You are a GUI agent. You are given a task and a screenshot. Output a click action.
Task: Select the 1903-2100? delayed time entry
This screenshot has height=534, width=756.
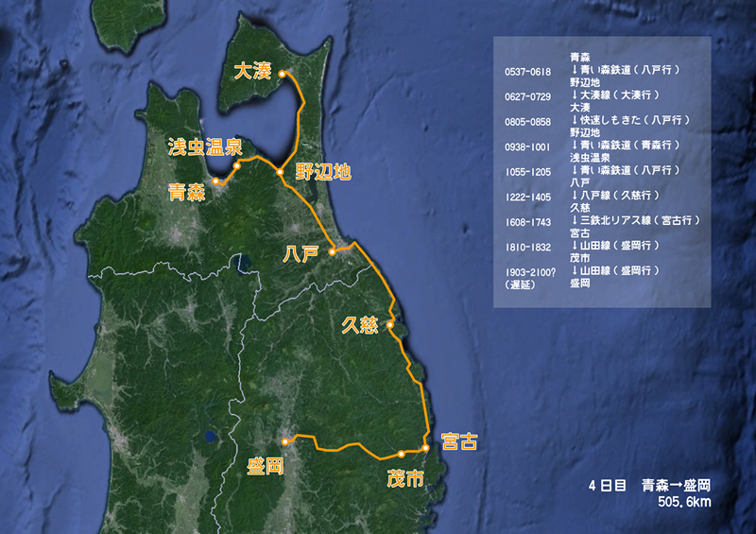[528, 271]
